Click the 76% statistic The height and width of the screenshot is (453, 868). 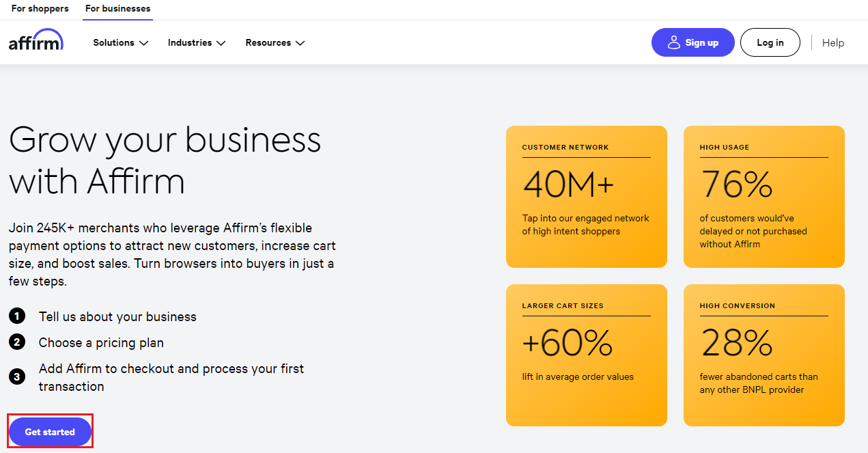coord(736,184)
